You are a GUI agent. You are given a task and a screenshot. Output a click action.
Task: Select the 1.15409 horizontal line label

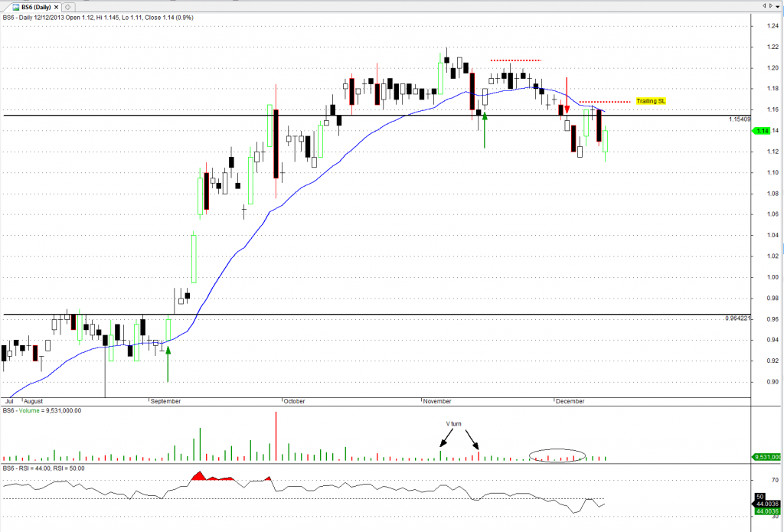coord(740,120)
